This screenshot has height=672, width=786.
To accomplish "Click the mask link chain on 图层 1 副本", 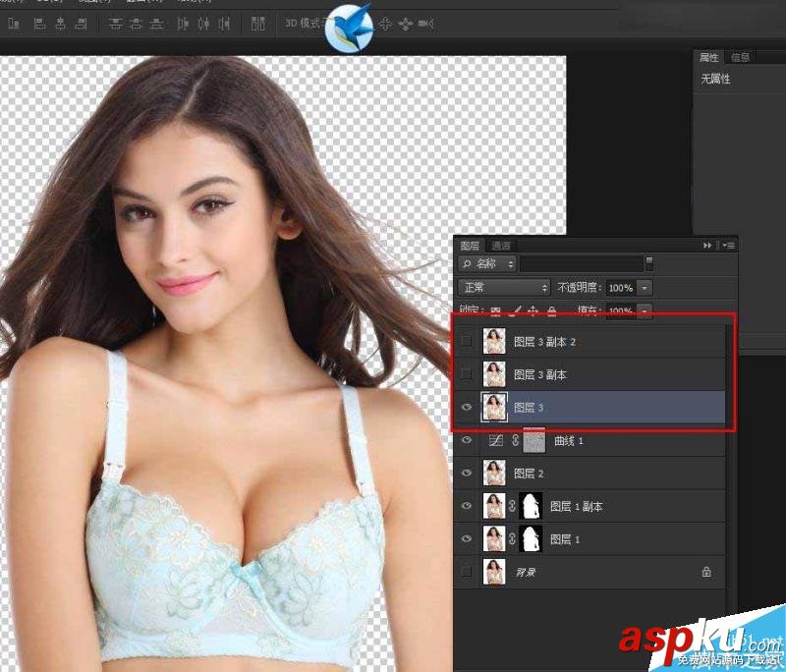I will click(512, 506).
